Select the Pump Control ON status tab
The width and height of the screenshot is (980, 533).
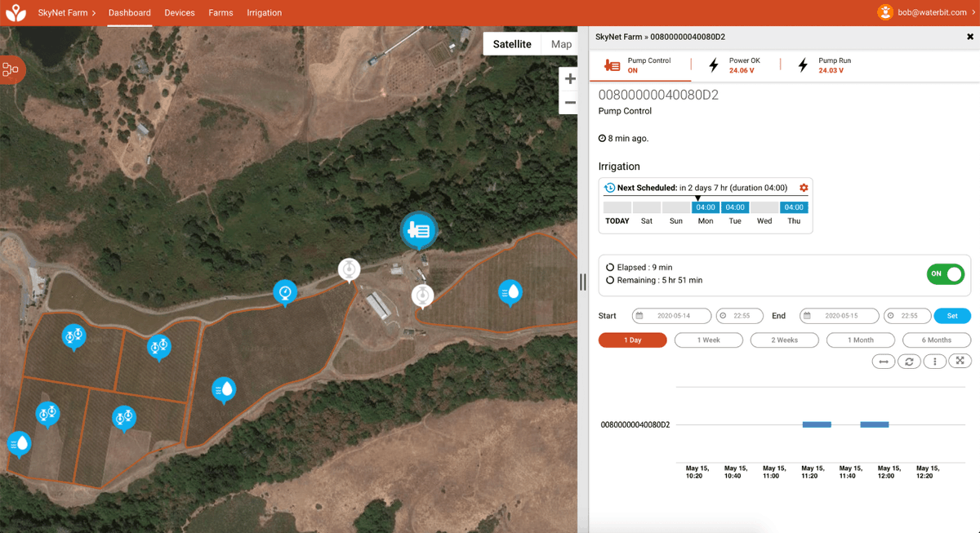(640, 65)
